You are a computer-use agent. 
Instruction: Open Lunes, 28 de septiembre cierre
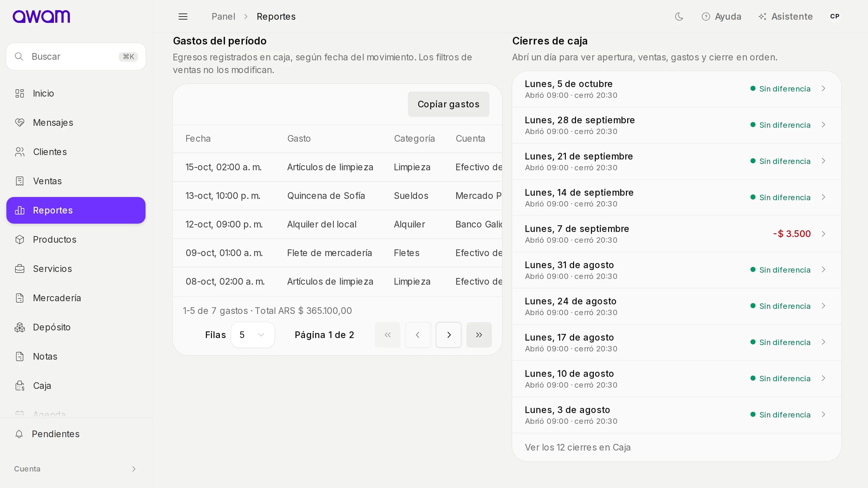click(x=677, y=125)
